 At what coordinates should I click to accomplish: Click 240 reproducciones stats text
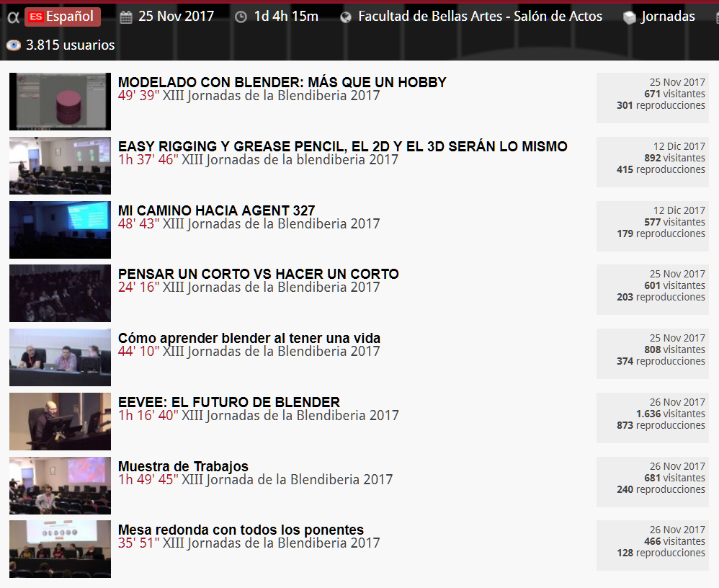661,489
